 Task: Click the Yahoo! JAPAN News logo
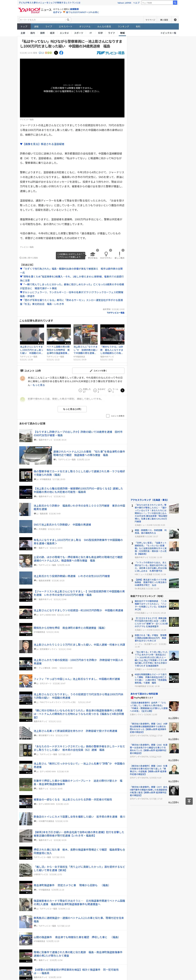coord(35,10)
